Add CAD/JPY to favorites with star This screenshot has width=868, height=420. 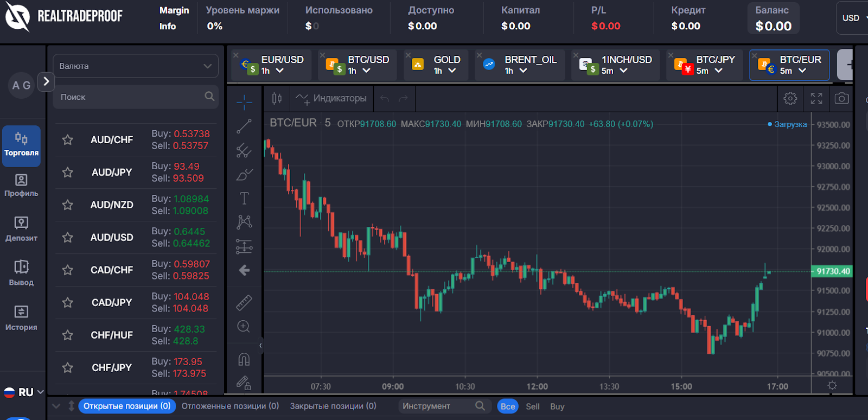point(68,303)
